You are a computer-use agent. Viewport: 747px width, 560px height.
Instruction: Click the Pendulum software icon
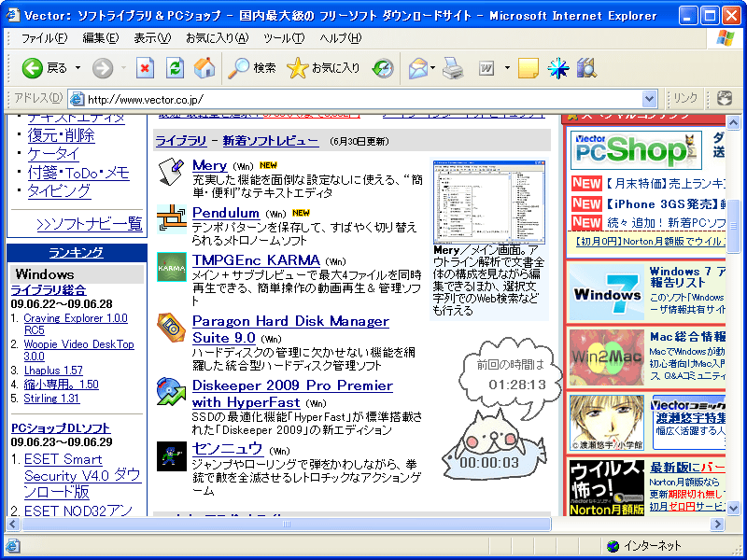pyautogui.click(x=172, y=219)
